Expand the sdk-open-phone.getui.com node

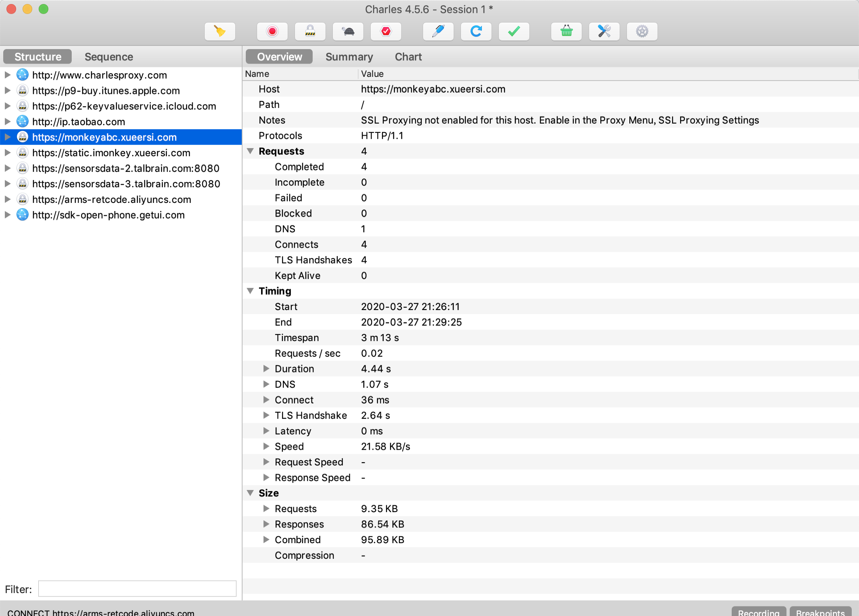pyautogui.click(x=7, y=215)
